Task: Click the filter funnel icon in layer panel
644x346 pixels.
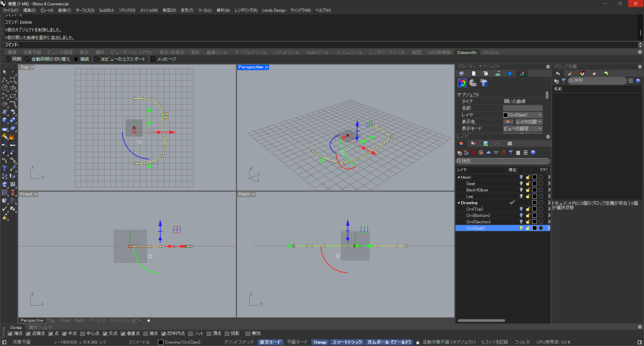Action: click(x=511, y=152)
